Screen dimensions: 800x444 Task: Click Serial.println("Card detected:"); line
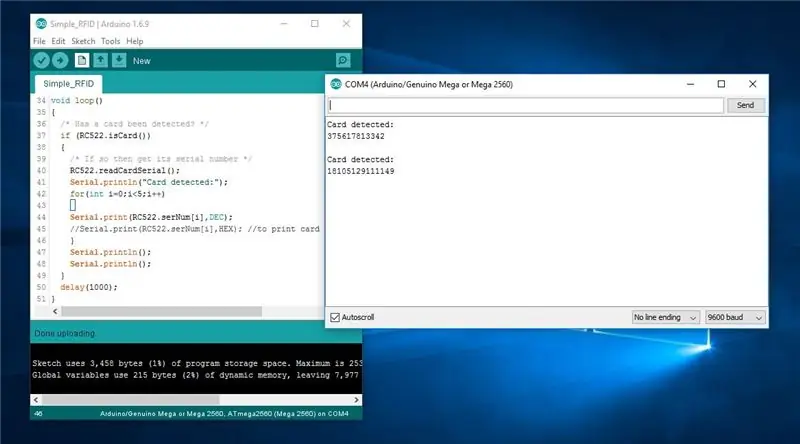pyautogui.click(x=149, y=182)
